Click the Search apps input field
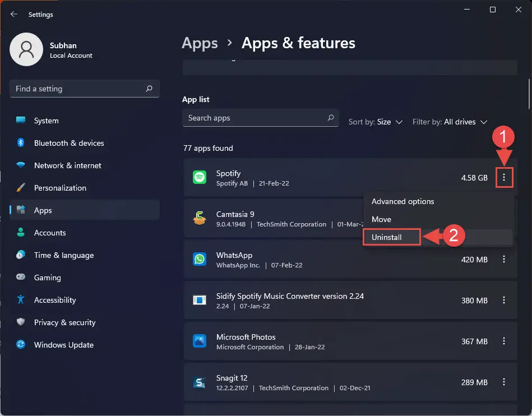532x416 pixels. click(x=261, y=118)
